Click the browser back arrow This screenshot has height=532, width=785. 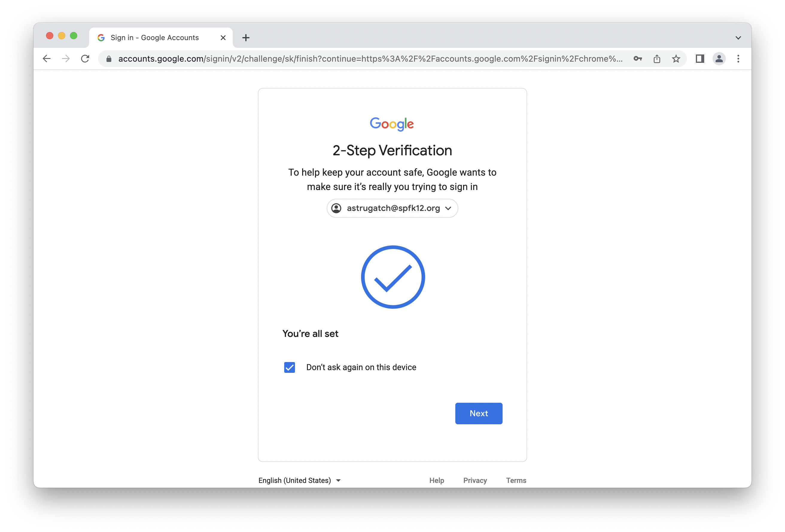[47, 59]
